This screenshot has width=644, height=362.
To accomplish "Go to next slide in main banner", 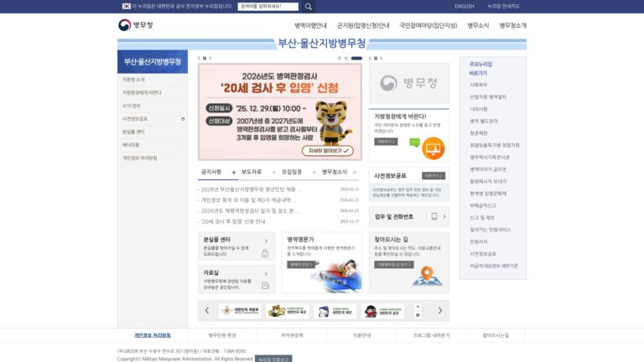I will (210, 59).
